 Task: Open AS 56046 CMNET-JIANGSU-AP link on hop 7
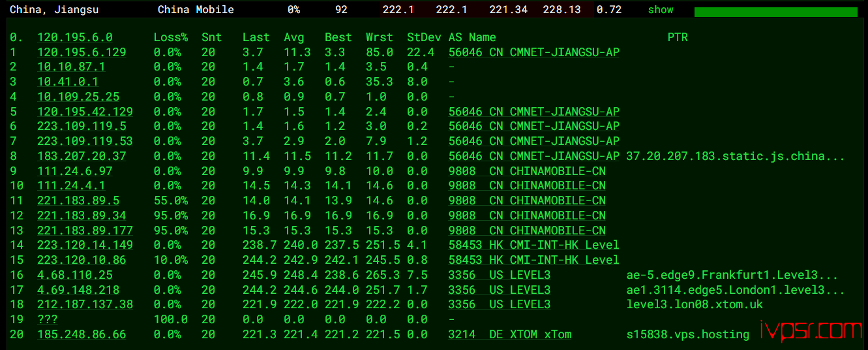coord(534,141)
